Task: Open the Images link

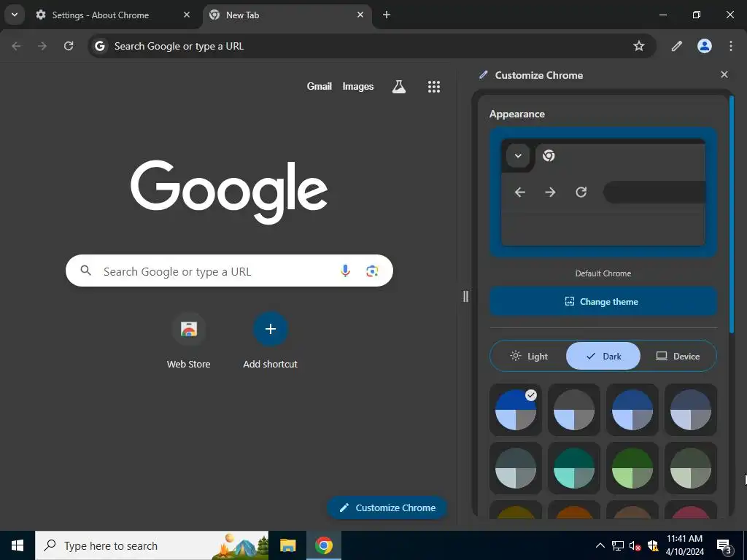Action: click(x=357, y=86)
